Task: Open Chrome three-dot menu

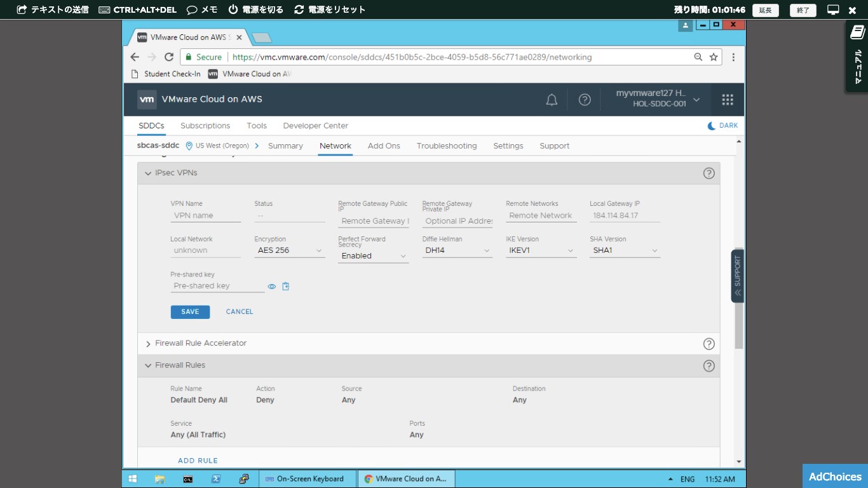Action: [x=733, y=57]
